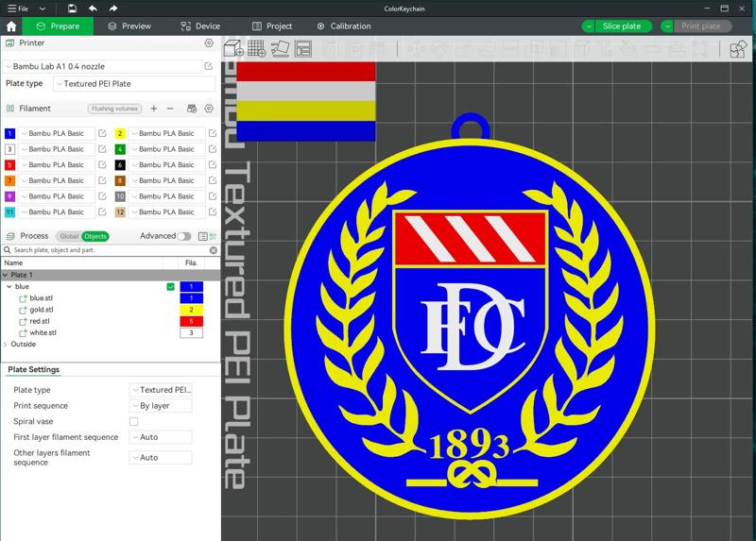756x541 pixels.
Task: Edit filament 7 preset icon
Action: click(102, 180)
